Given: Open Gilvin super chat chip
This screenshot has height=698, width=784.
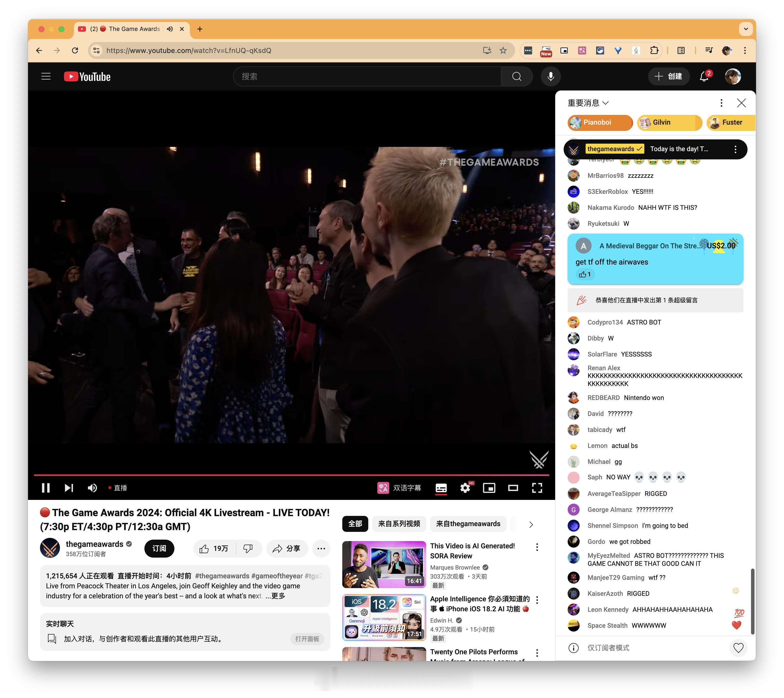Looking at the screenshot, I should (x=669, y=122).
